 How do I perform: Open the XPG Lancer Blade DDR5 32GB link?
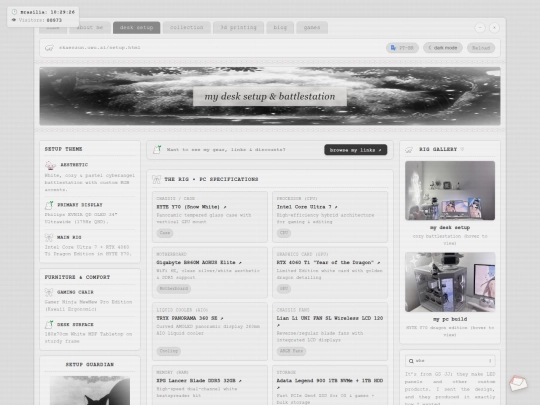tap(199, 381)
